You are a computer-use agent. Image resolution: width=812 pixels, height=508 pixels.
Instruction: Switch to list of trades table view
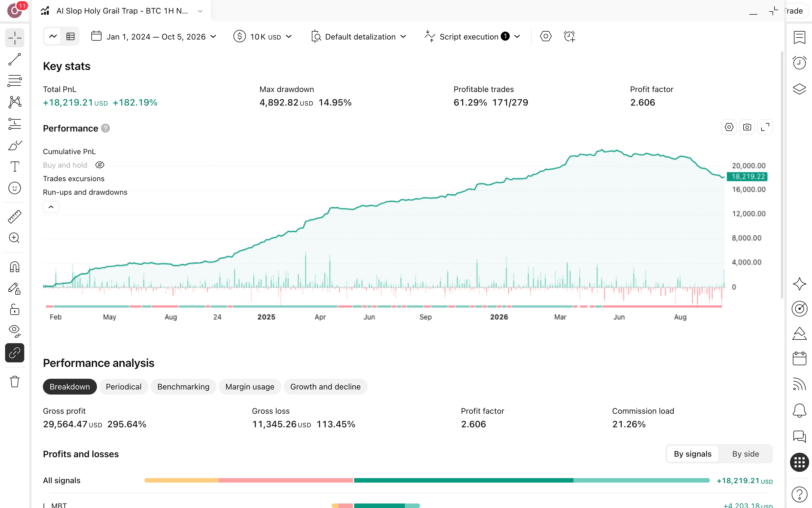click(70, 36)
